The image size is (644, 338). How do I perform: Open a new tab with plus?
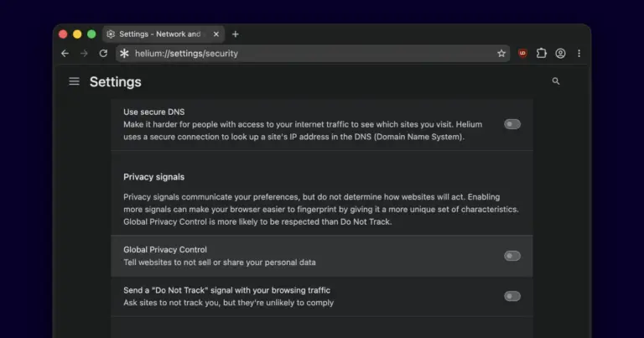tap(236, 34)
